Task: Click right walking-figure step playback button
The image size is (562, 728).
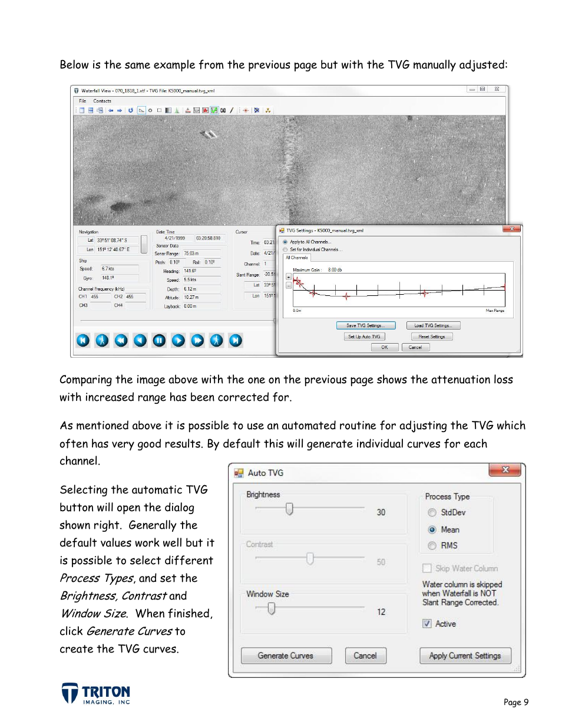Action: click(x=217, y=340)
